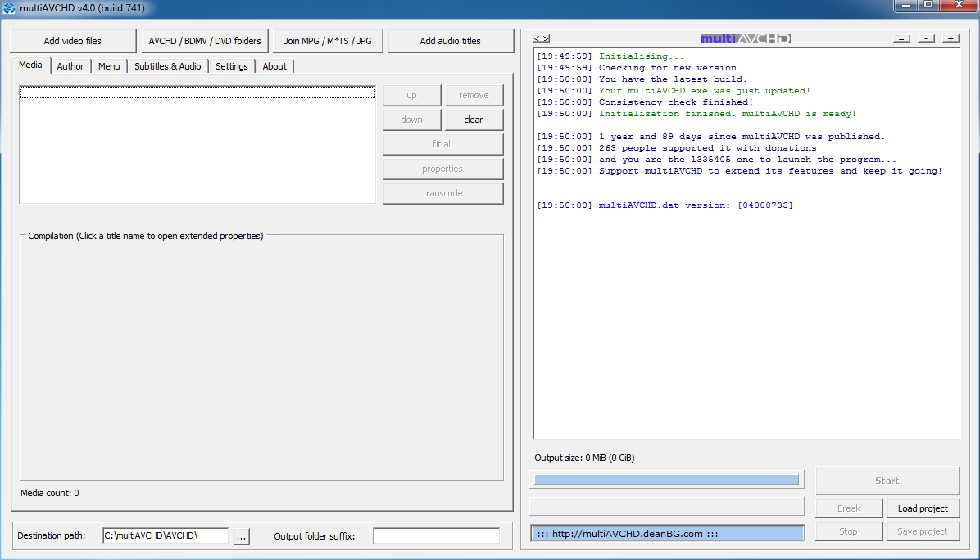
Task: Click inside the empty media list box
Action: [x=197, y=145]
